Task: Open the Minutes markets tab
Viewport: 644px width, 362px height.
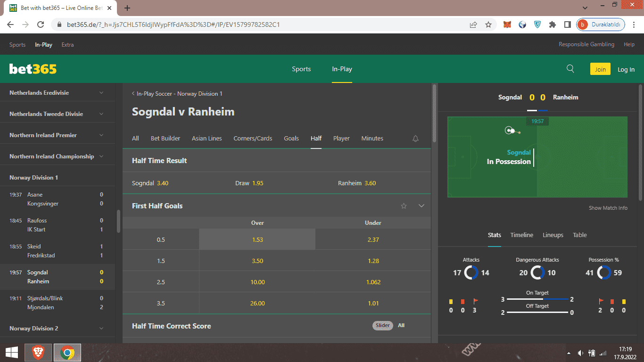Action: pos(372,139)
